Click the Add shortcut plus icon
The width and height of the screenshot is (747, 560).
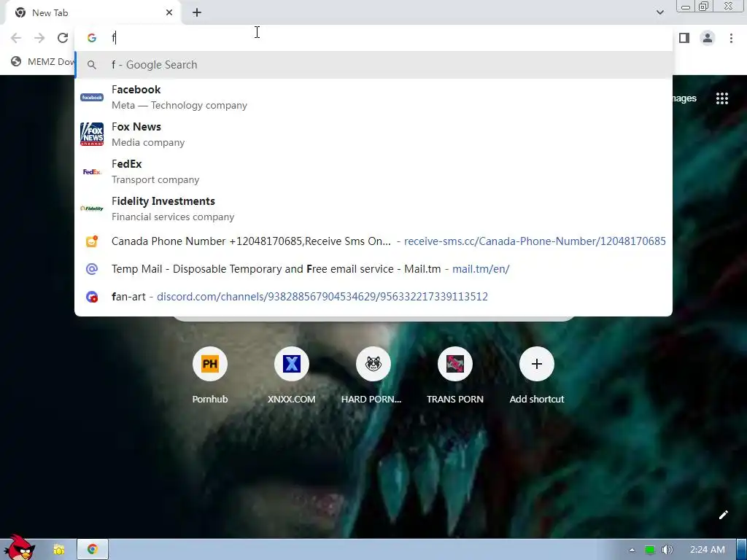click(x=536, y=364)
